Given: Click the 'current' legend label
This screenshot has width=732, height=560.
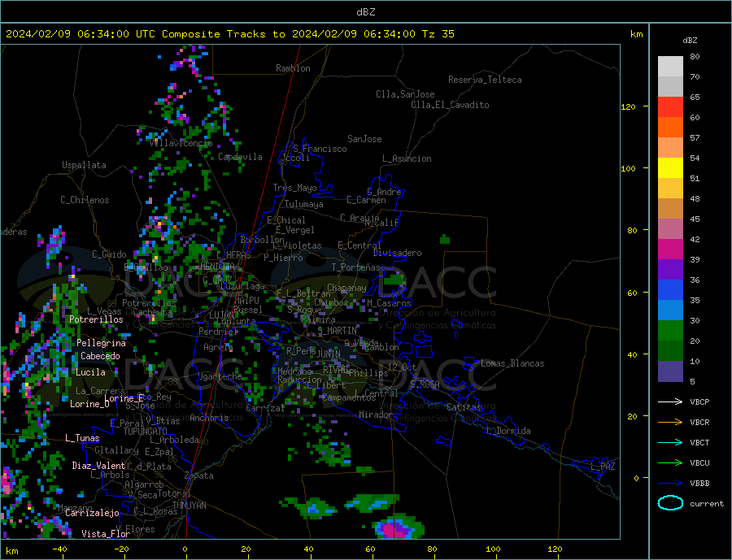Looking at the screenshot, I should click(707, 504).
